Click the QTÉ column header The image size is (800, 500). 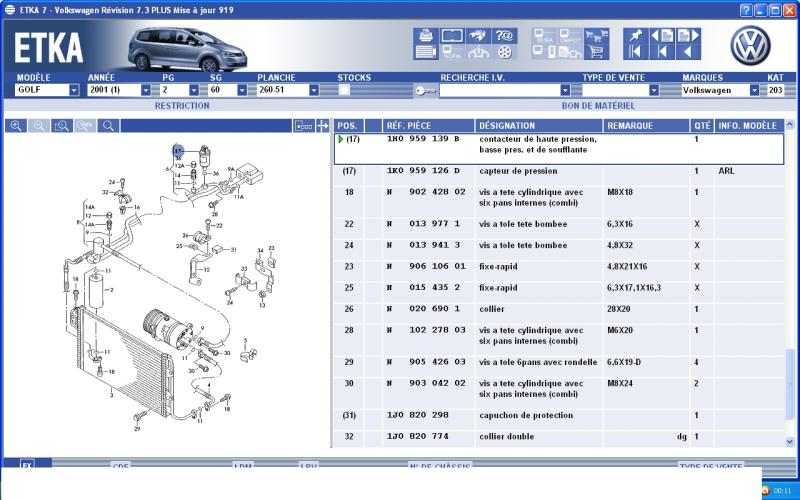pyautogui.click(x=702, y=126)
